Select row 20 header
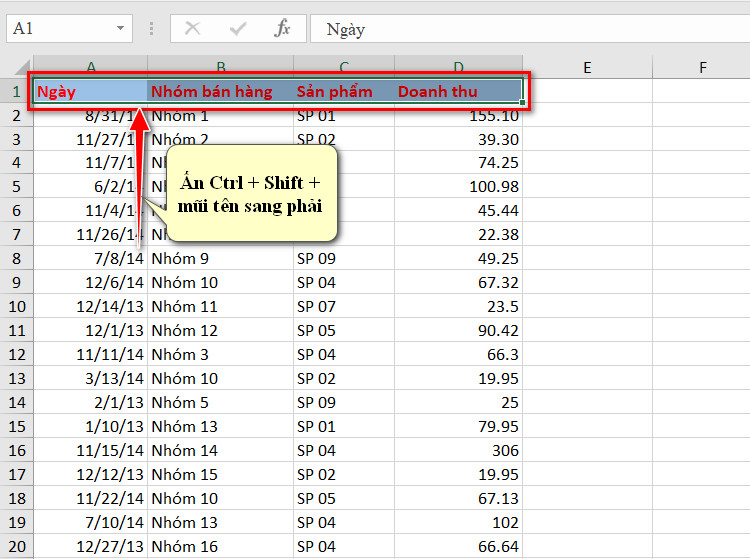The width and height of the screenshot is (750, 559). (x=16, y=546)
